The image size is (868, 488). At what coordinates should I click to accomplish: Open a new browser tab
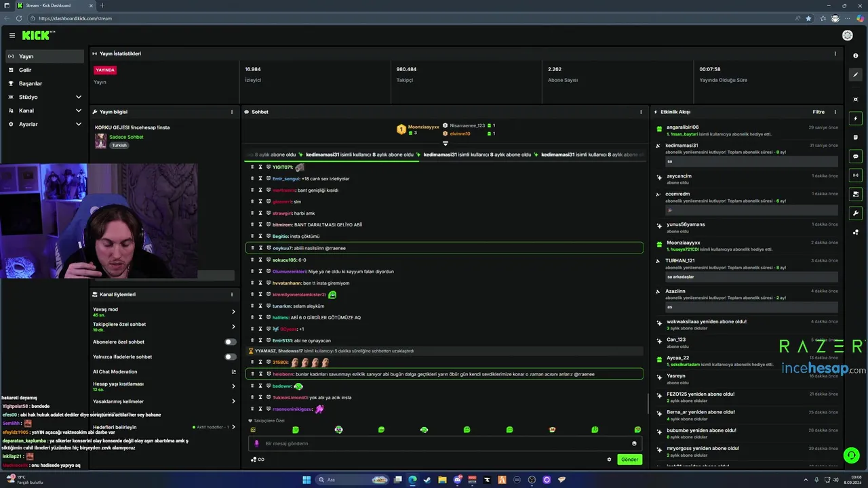pyautogui.click(x=102, y=5)
